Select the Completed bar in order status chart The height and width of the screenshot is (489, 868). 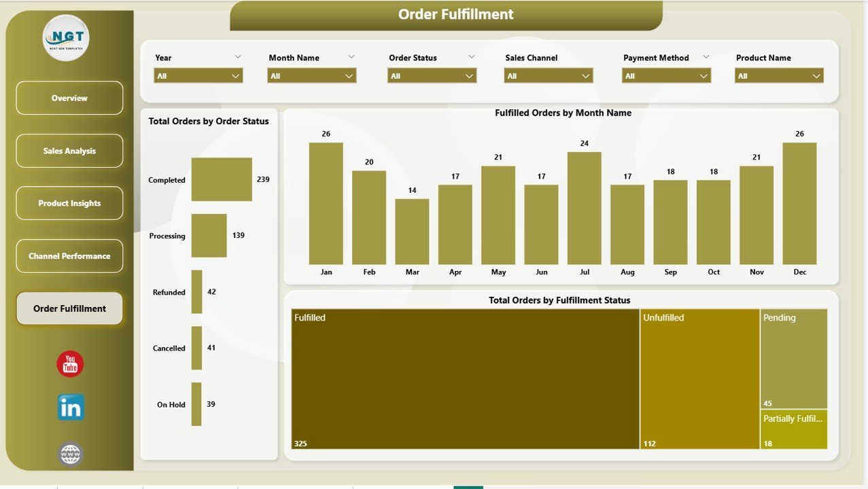221,179
